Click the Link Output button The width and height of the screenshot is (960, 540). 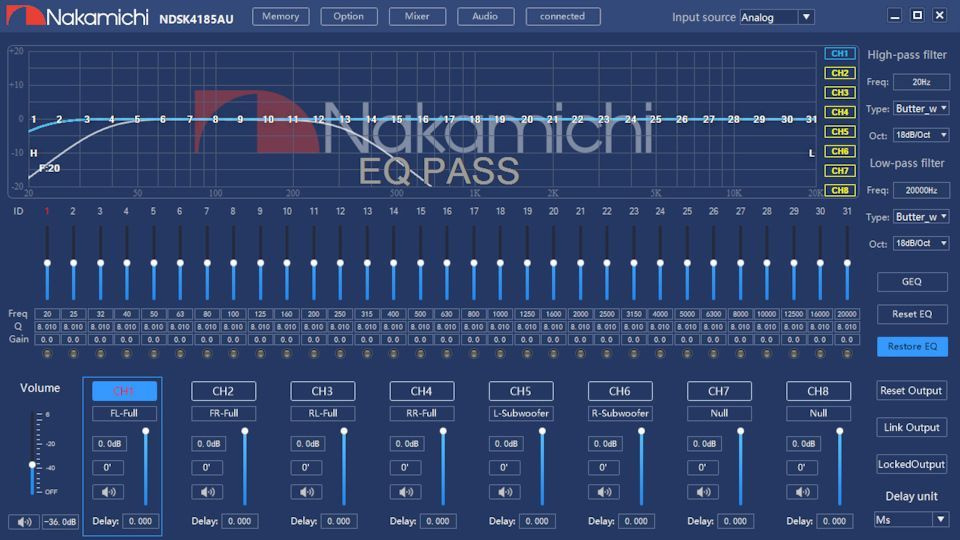coord(911,427)
